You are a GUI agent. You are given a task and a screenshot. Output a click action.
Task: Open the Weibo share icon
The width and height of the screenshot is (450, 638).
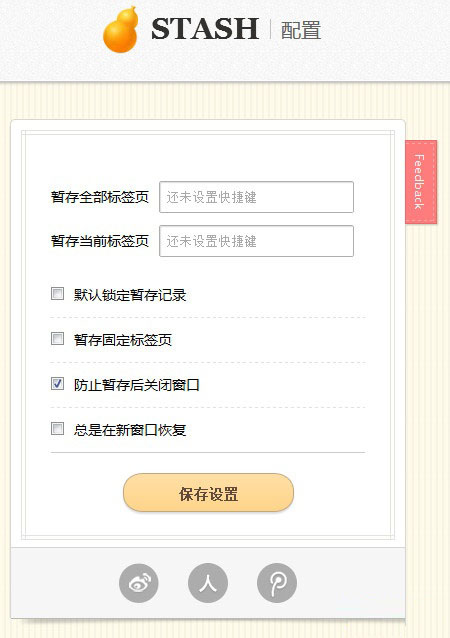[139, 583]
